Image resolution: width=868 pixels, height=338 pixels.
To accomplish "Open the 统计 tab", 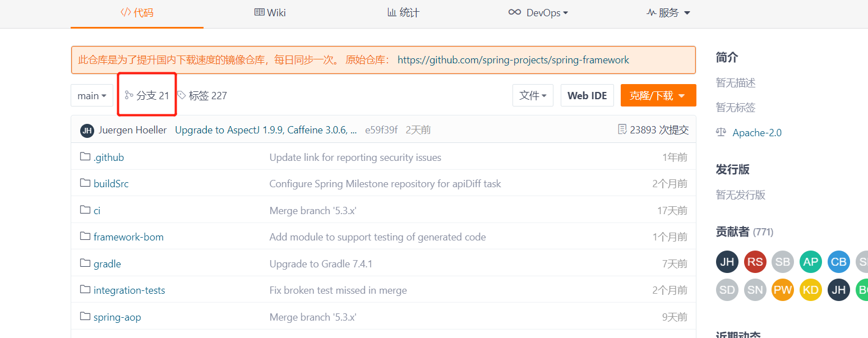I will (403, 12).
